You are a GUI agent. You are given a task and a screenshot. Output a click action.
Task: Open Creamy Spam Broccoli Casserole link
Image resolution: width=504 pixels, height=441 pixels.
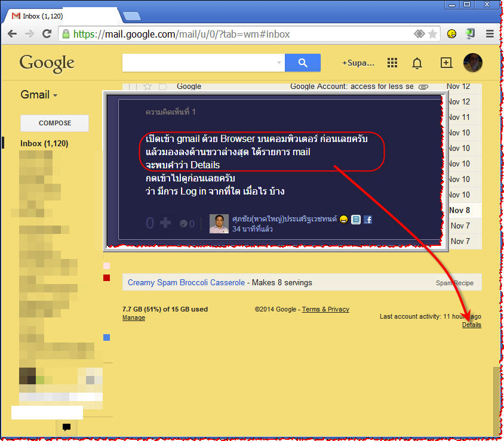click(186, 283)
